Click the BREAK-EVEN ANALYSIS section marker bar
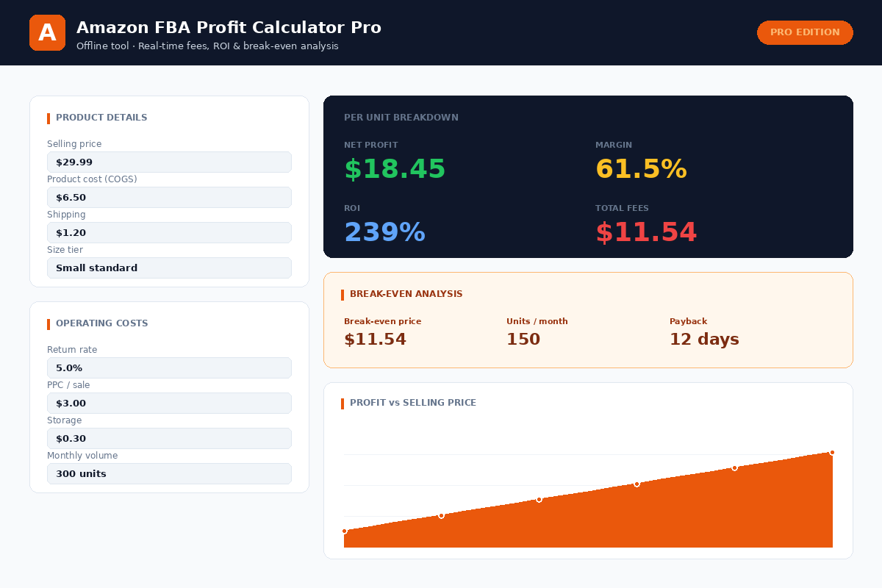 pos(343,294)
